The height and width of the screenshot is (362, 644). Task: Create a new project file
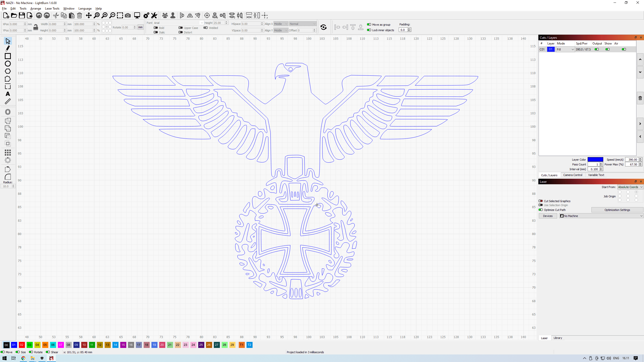coord(6,16)
